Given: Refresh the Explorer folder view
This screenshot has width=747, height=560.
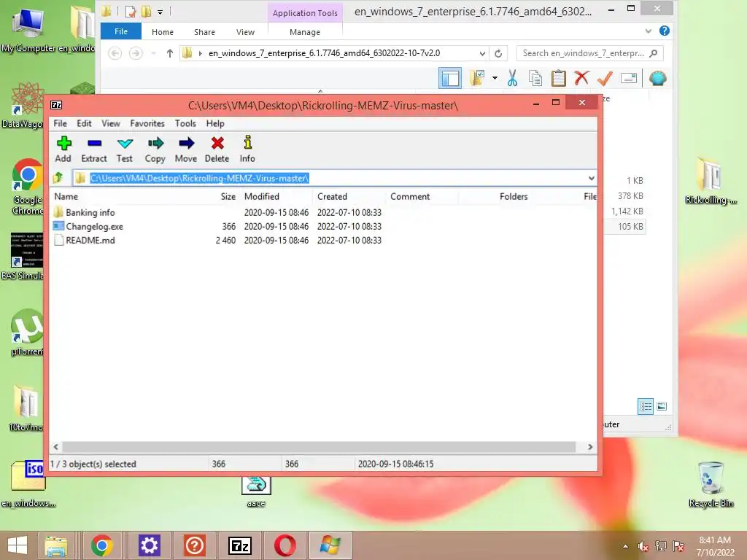Looking at the screenshot, I should click(498, 53).
